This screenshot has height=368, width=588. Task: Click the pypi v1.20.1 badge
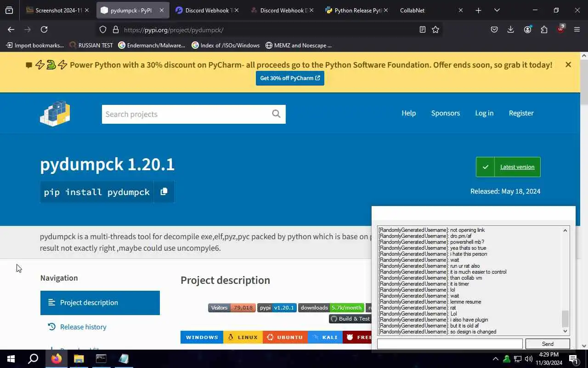[277, 308]
